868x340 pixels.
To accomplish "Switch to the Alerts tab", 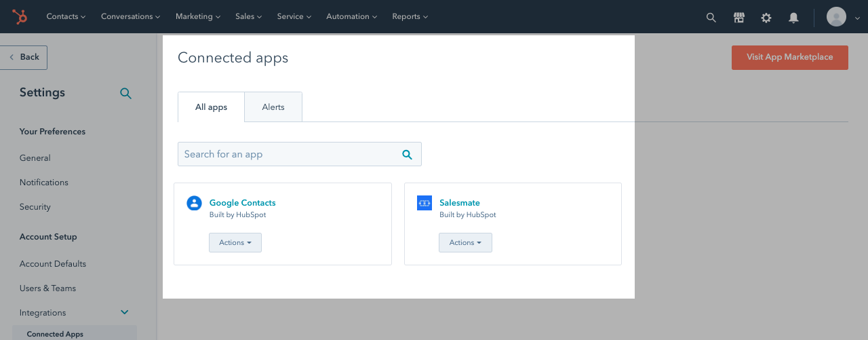I will 273,107.
